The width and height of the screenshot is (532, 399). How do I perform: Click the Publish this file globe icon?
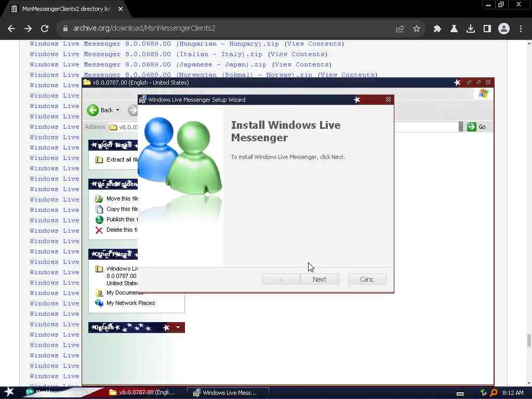click(99, 220)
